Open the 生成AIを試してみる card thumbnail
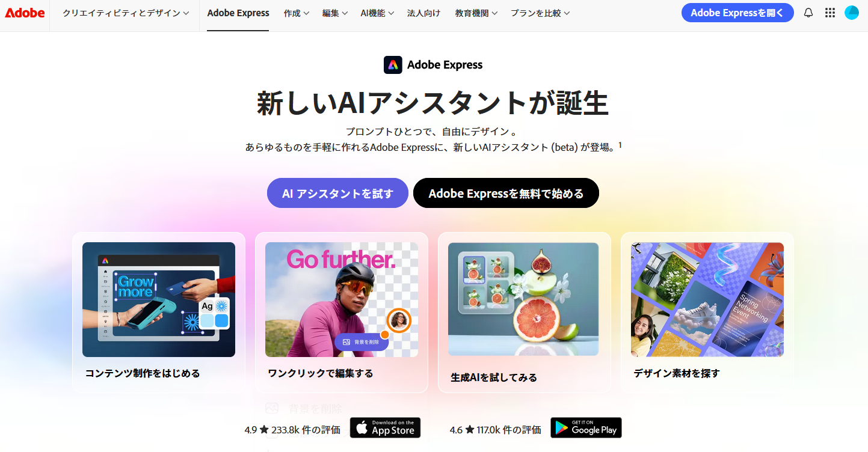 point(523,299)
